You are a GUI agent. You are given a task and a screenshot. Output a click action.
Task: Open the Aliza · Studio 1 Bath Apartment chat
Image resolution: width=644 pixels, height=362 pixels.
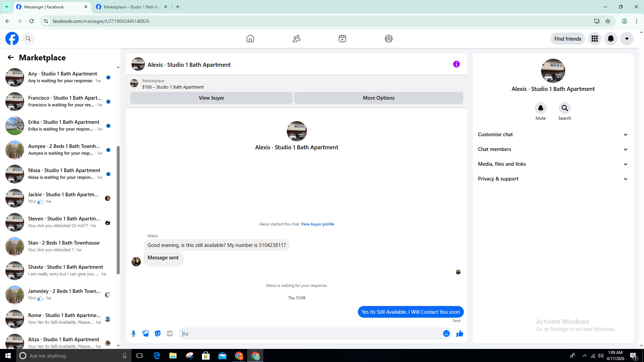[59, 341]
